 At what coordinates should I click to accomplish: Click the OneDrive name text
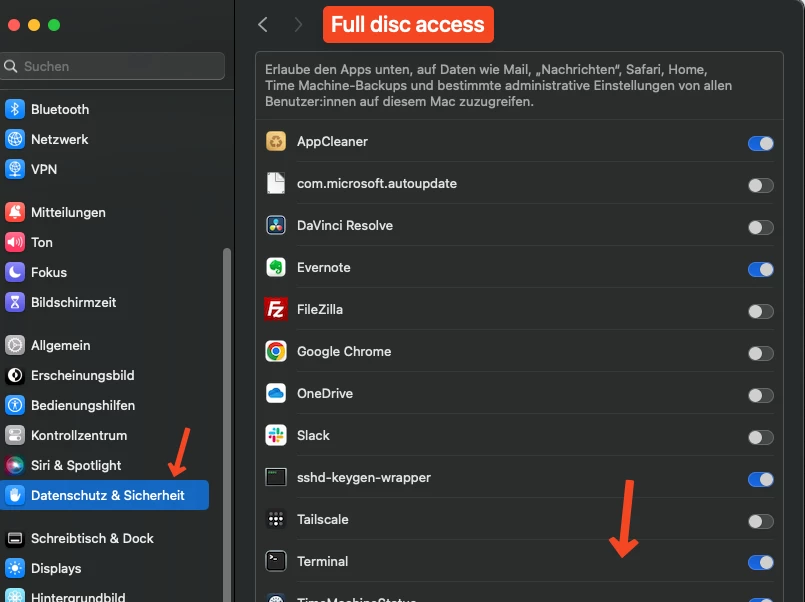pos(325,394)
